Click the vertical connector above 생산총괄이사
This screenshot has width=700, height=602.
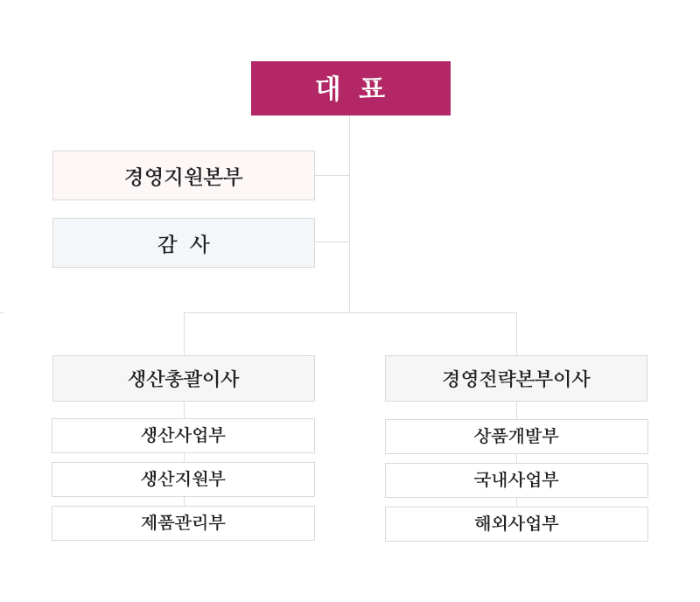(x=184, y=334)
